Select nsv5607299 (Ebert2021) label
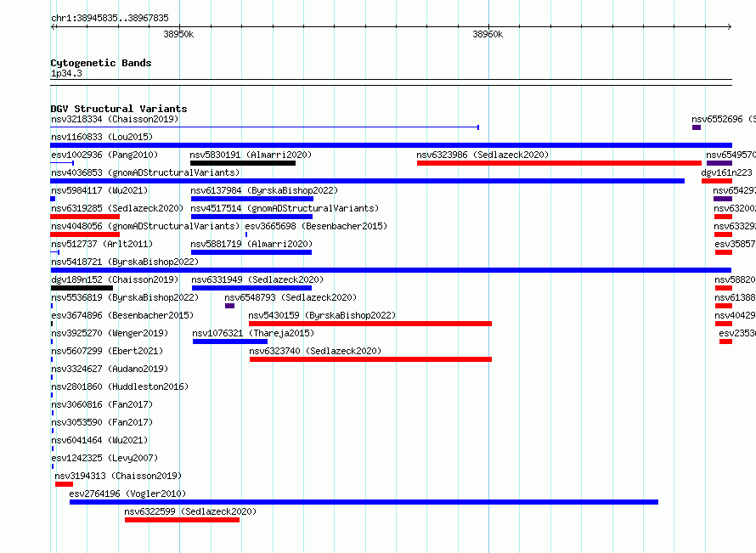Viewport: 756px width, 553px height. [107, 351]
